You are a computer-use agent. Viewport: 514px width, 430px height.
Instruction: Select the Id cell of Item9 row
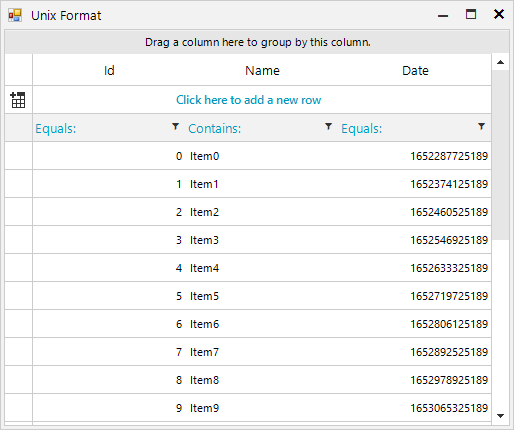pos(109,408)
